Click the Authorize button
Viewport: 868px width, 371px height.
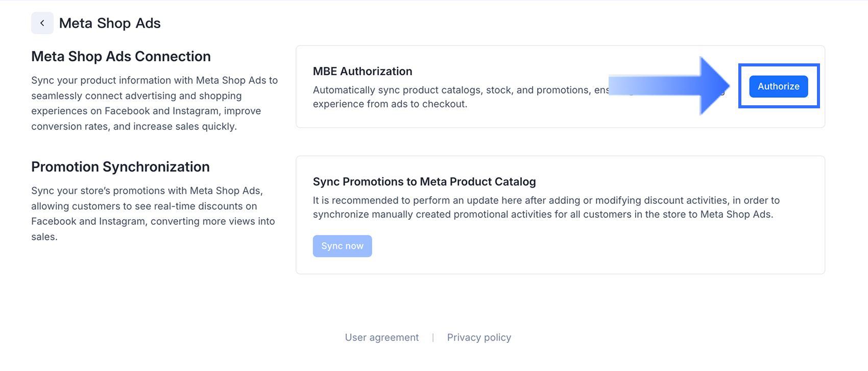[x=779, y=86]
